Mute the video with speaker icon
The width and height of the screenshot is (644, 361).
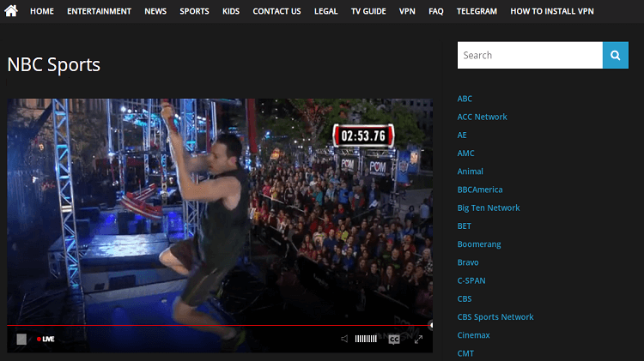344,339
